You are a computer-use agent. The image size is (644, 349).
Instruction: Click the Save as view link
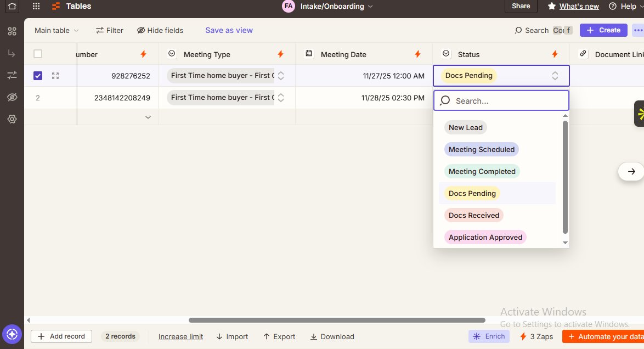[229, 30]
